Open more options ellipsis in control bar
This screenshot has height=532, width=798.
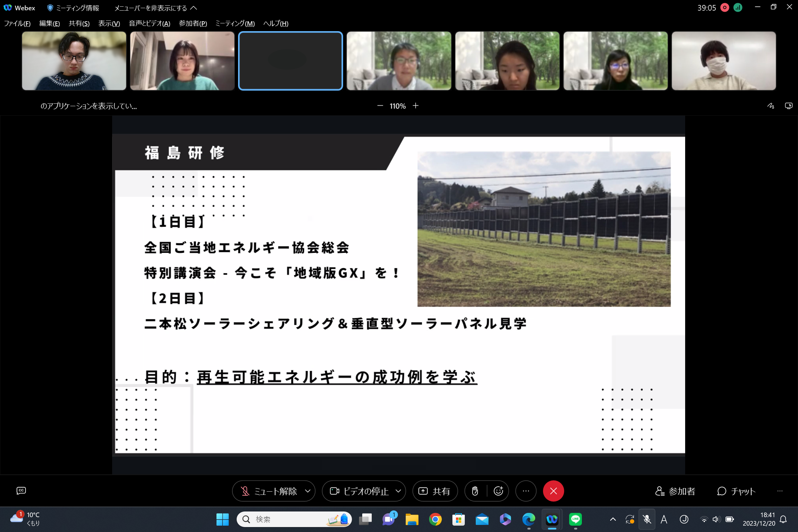click(x=526, y=491)
